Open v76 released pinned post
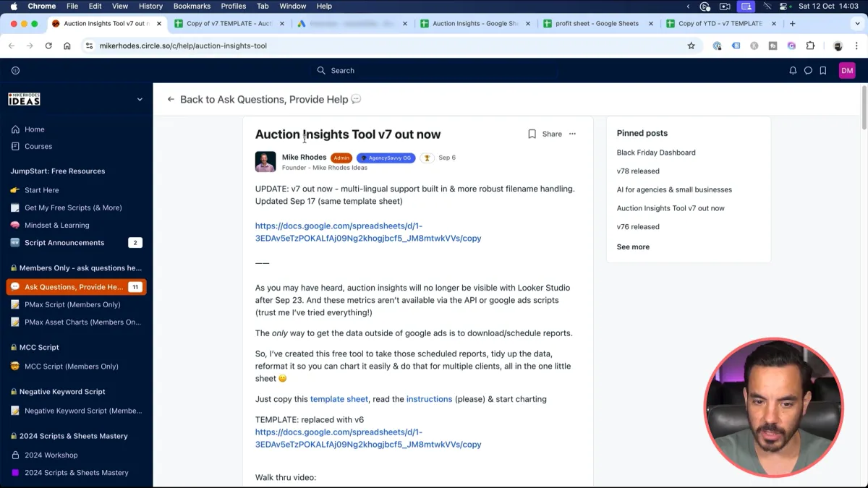Screen dimensions: 868x488 pos(638,226)
